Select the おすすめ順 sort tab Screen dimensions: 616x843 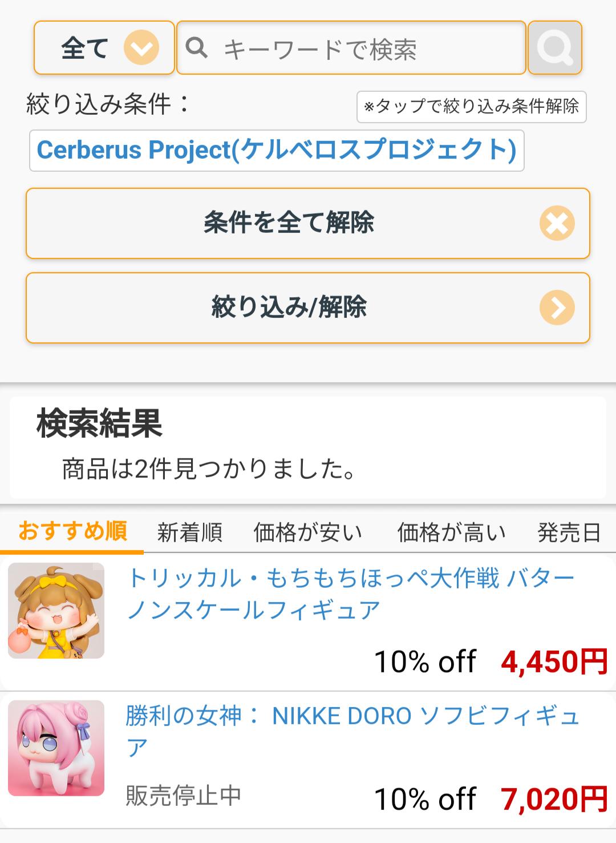point(72,531)
